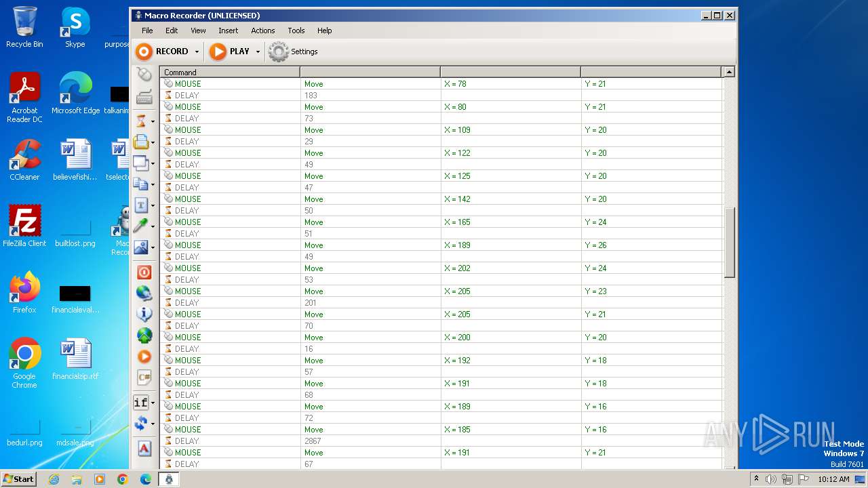868x488 pixels.
Task: Click the RECORD button
Action: tap(163, 52)
